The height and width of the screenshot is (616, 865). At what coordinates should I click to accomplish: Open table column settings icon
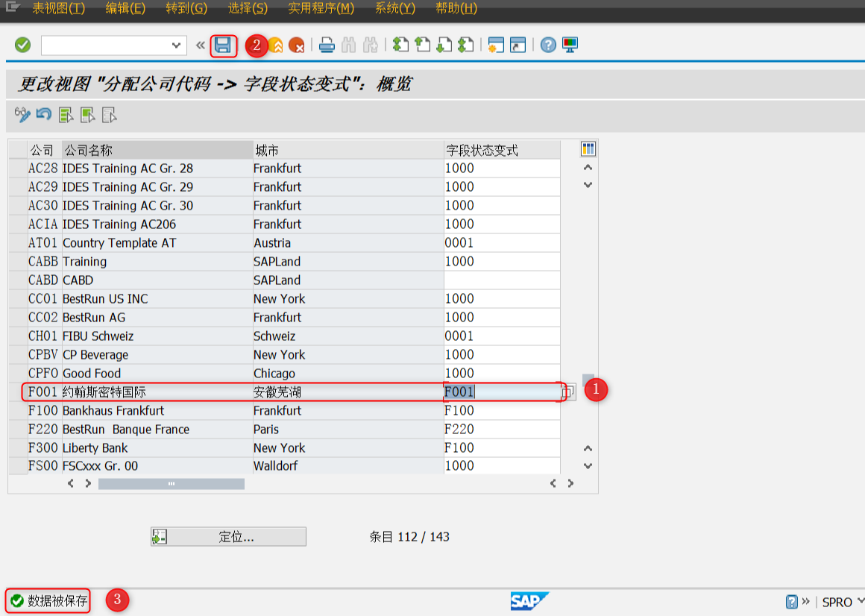tap(588, 149)
